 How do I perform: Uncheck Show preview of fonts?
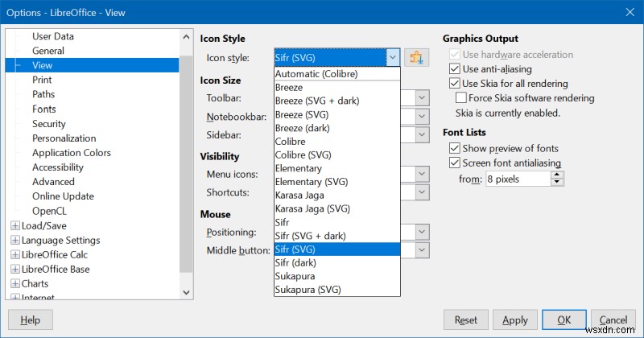[455, 148]
